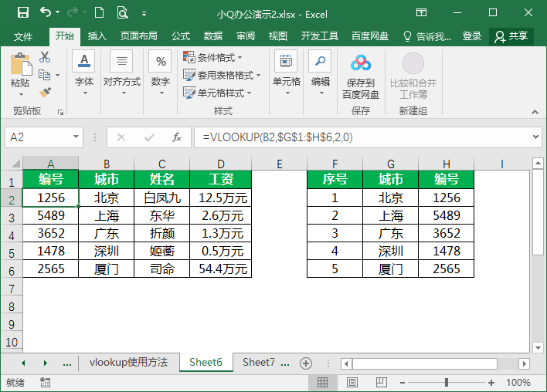The image size is (547, 392).
Task: Open Ribbon Display Options
Action: [x=421, y=13]
